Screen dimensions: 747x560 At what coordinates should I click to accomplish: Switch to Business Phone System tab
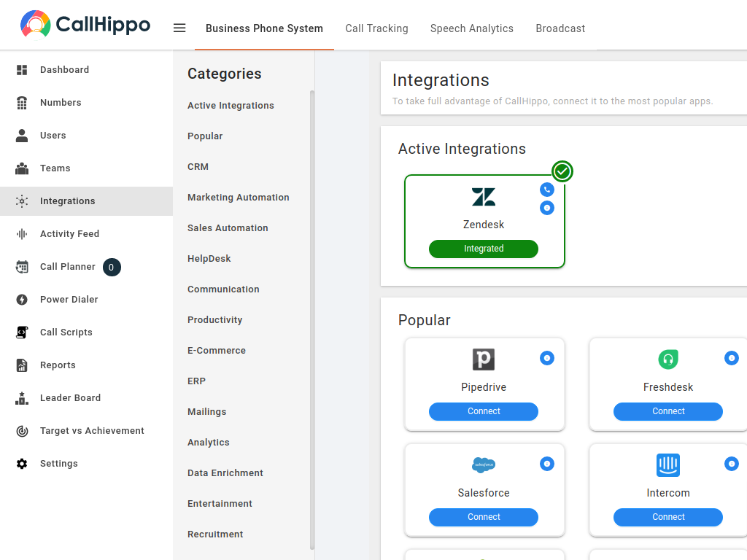pos(264,28)
